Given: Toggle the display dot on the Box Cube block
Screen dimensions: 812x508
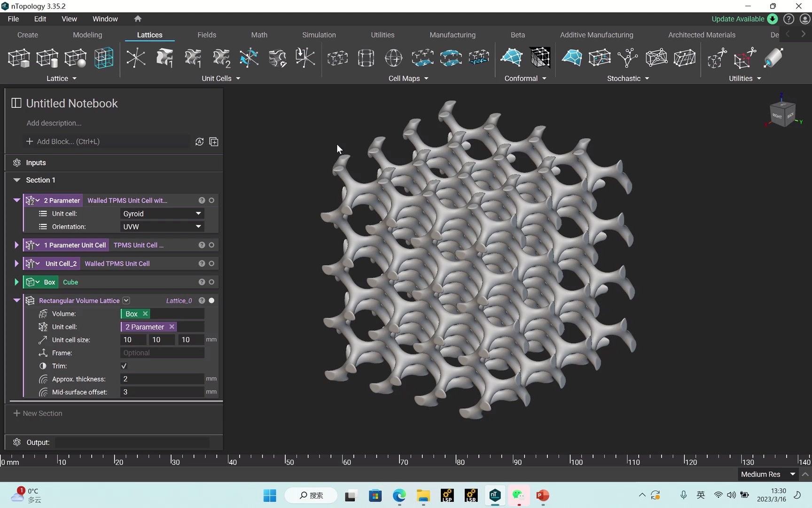Looking at the screenshot, I should click(x=211, y=282).
